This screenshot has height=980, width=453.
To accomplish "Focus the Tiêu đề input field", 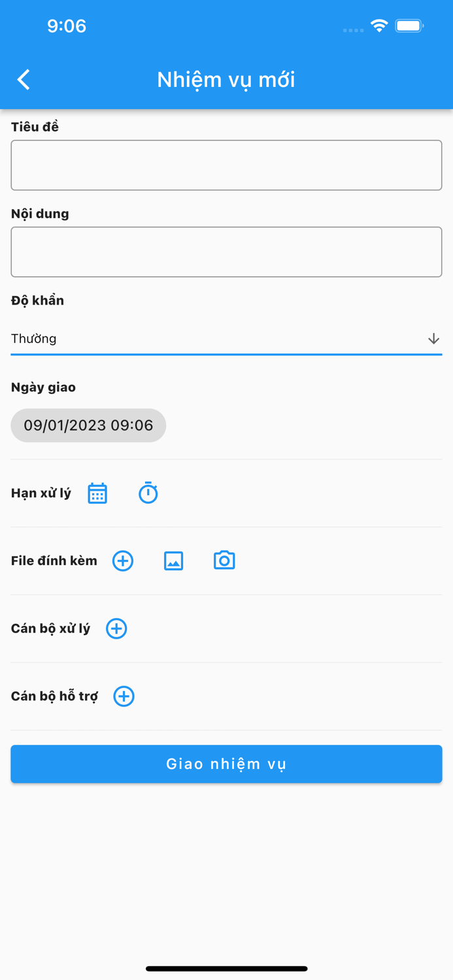I will click(x=226, y=165).
